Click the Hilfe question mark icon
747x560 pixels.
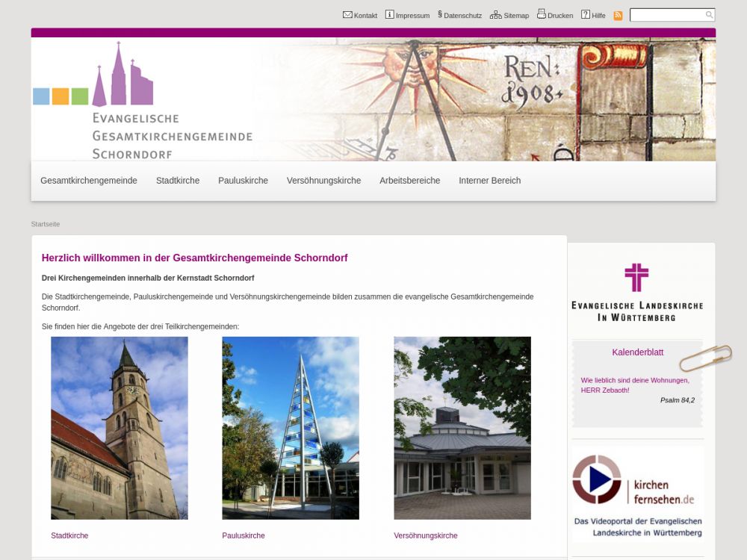click(586, 15)
